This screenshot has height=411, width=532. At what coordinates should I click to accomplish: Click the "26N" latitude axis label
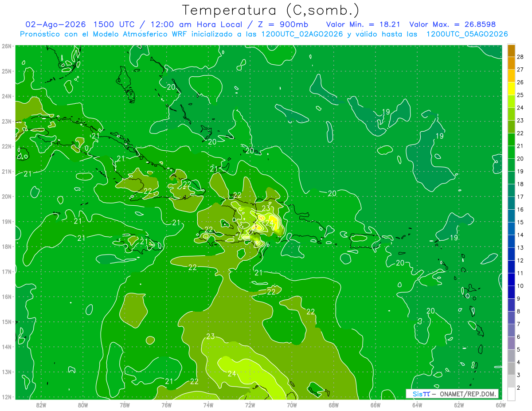[x=7, y=46]
